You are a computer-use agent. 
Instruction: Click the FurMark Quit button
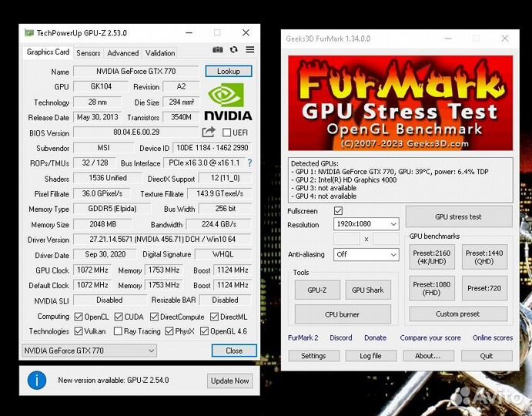pyautogui.click(x=487, y=356)
